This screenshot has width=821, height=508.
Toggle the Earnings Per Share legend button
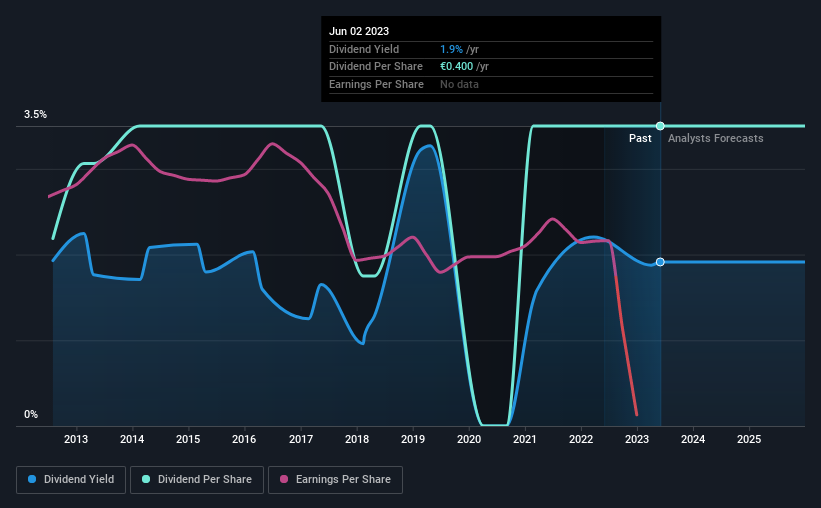pyautogui.click(x=335, y=480)
